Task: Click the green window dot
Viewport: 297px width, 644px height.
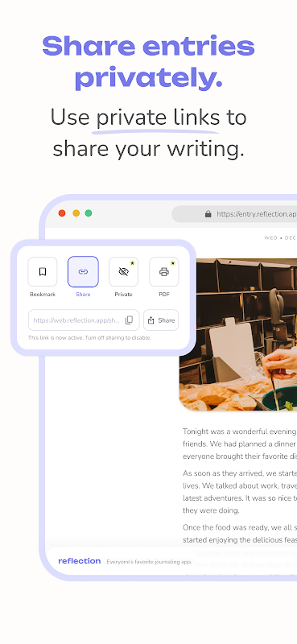Action: point(89,213)
